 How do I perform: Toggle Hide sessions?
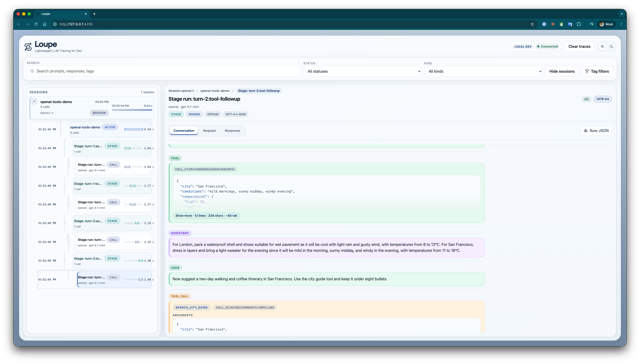point(562,71)
